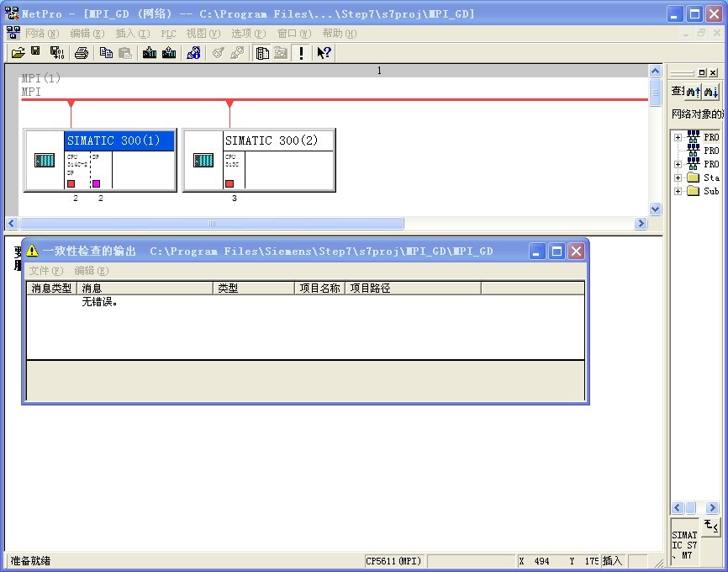This screenshot has height=572, width=728.
Task: Click the Print toolbar icon
Action: [x=82, y=53]
